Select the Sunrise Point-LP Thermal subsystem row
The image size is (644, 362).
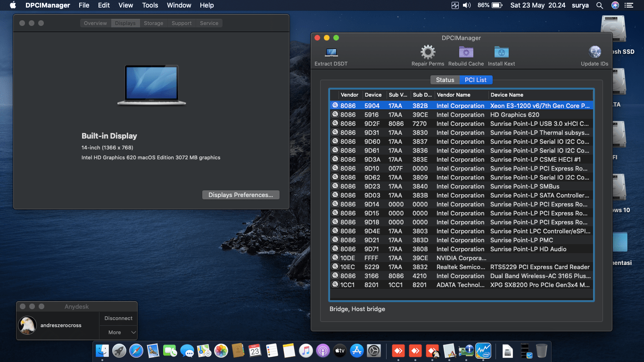[461, 132]
